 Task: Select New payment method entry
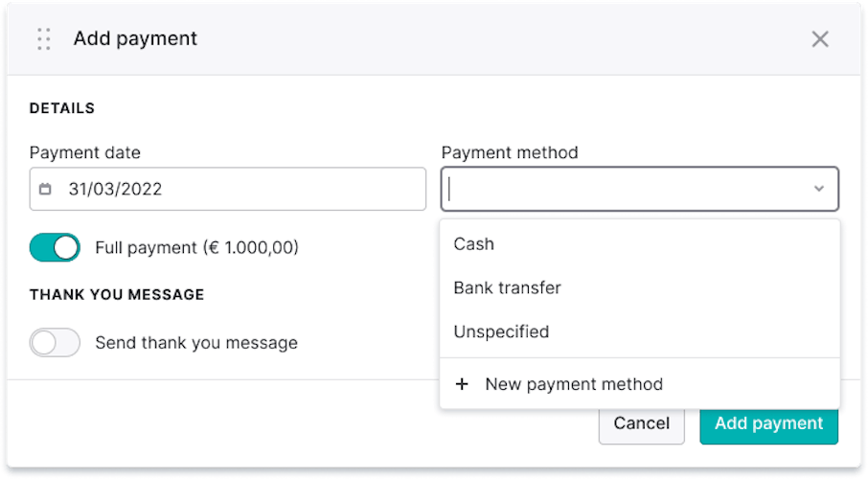pos(573,384)
